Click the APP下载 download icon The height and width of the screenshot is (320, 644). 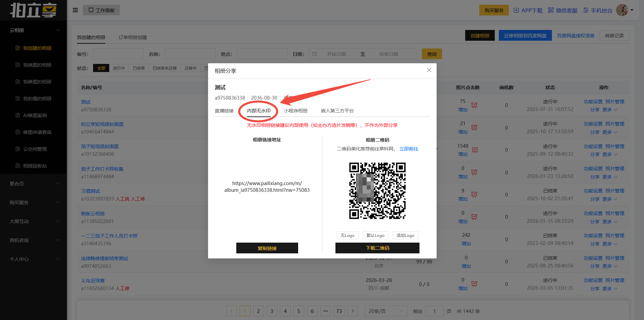[x=516, y=10]
